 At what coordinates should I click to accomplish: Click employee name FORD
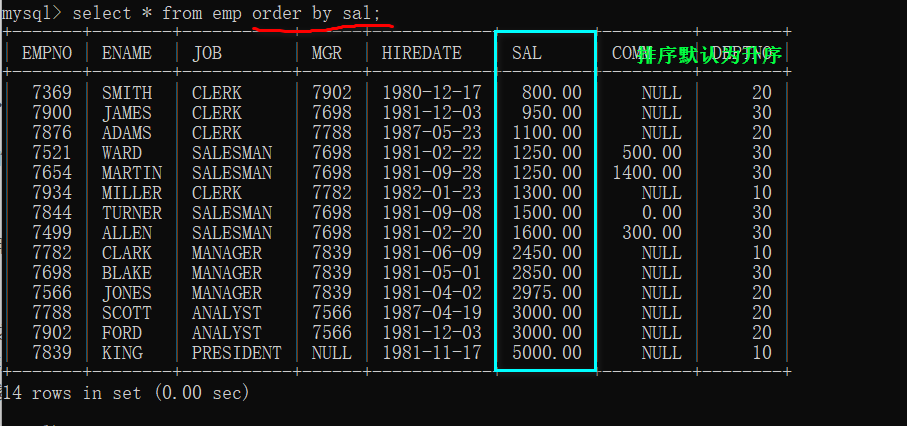click(121, 333)
